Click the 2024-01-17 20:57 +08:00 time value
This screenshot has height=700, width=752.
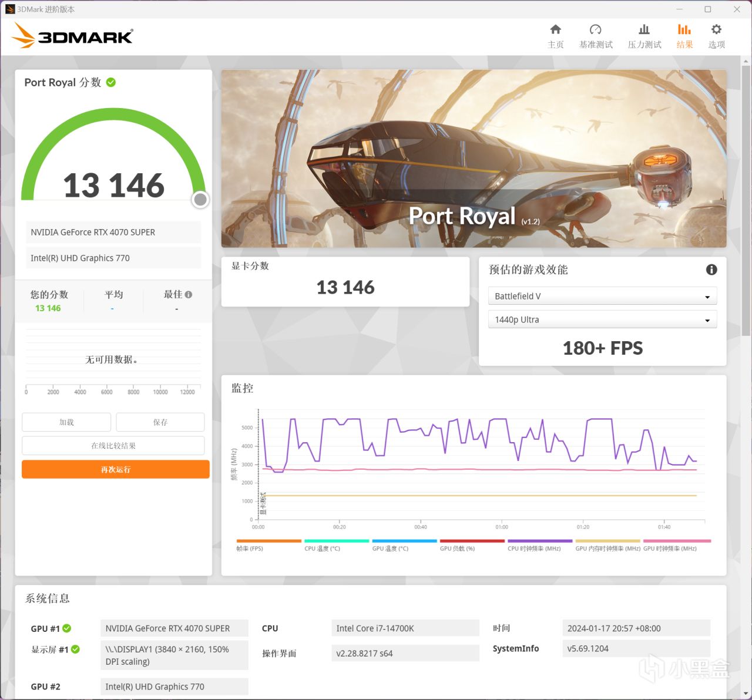636,628
